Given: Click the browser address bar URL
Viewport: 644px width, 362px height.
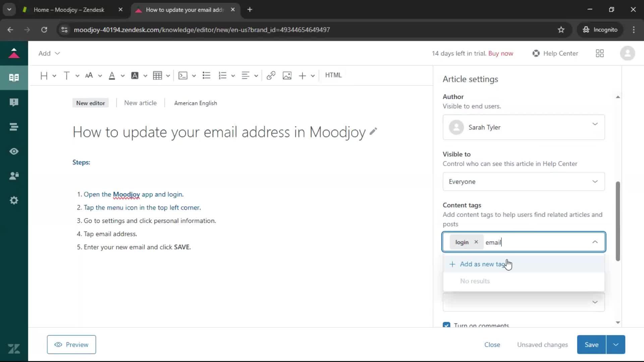Looking at the screenshot, I should (202, 29).
